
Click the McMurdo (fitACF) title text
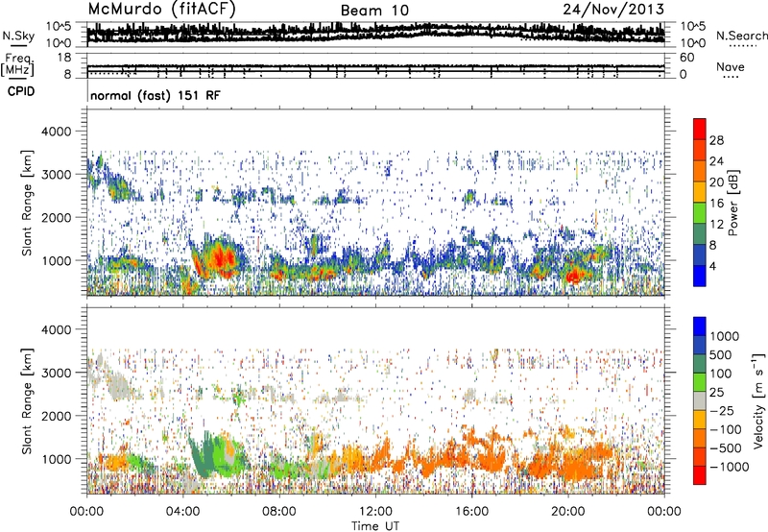pos(161,10)
